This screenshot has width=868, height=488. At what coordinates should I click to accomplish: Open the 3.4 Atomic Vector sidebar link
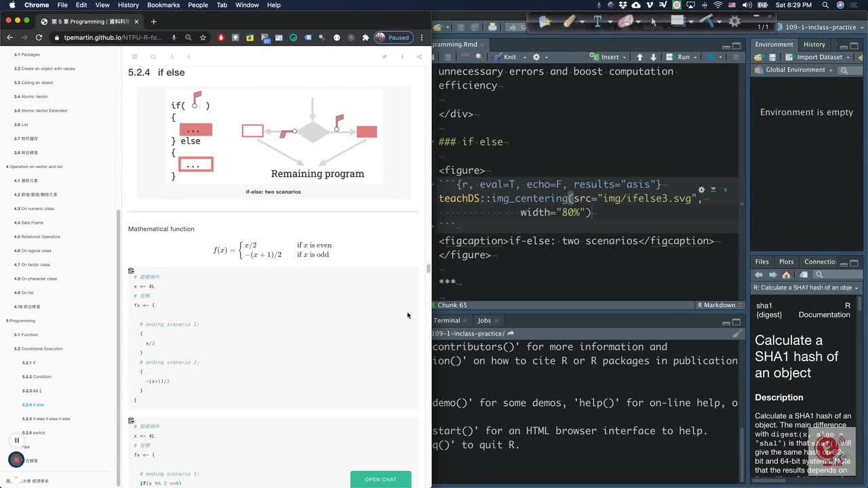click(31, 96)
